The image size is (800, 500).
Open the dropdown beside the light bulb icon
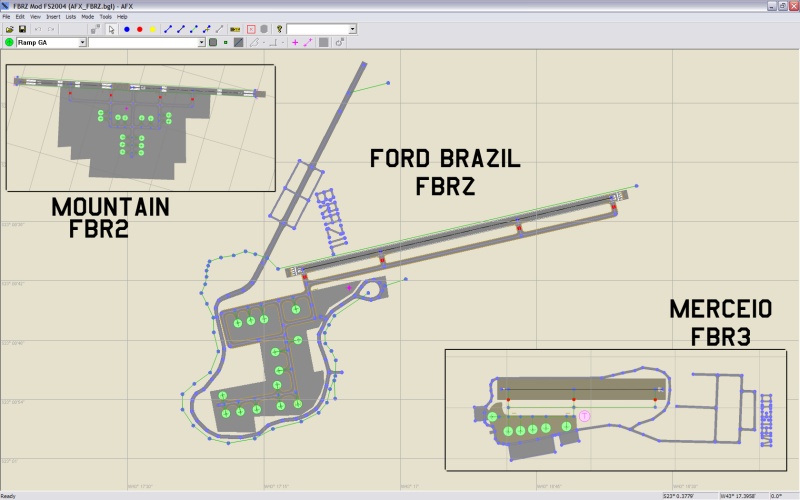click(x=352, y=29)
